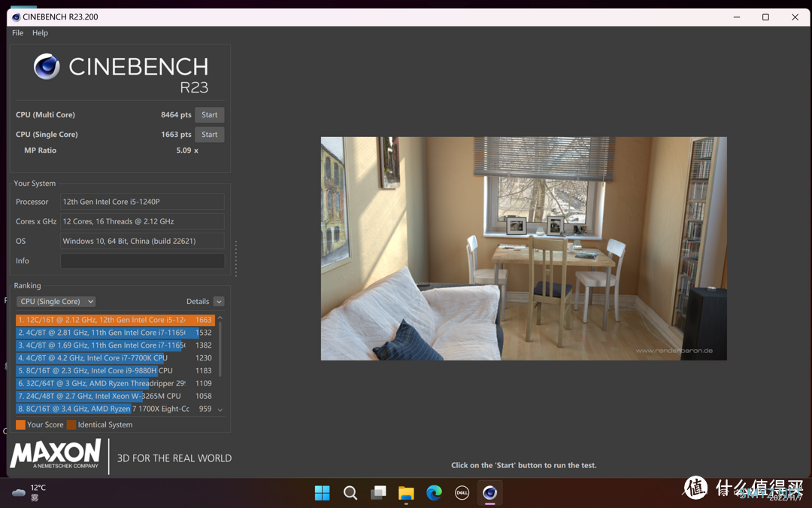Click the MP Ratio value 5.09 x

click(187, 151)
